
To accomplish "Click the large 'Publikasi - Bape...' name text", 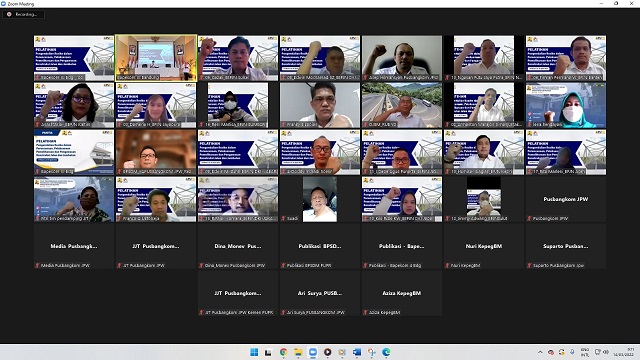I will point(402,246).
